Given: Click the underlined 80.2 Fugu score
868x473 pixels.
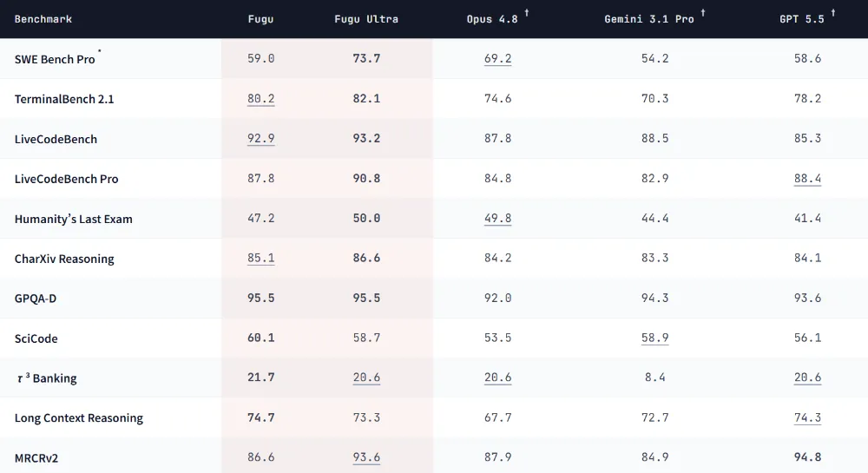Looking at the screenshot, I should point(260,98).
